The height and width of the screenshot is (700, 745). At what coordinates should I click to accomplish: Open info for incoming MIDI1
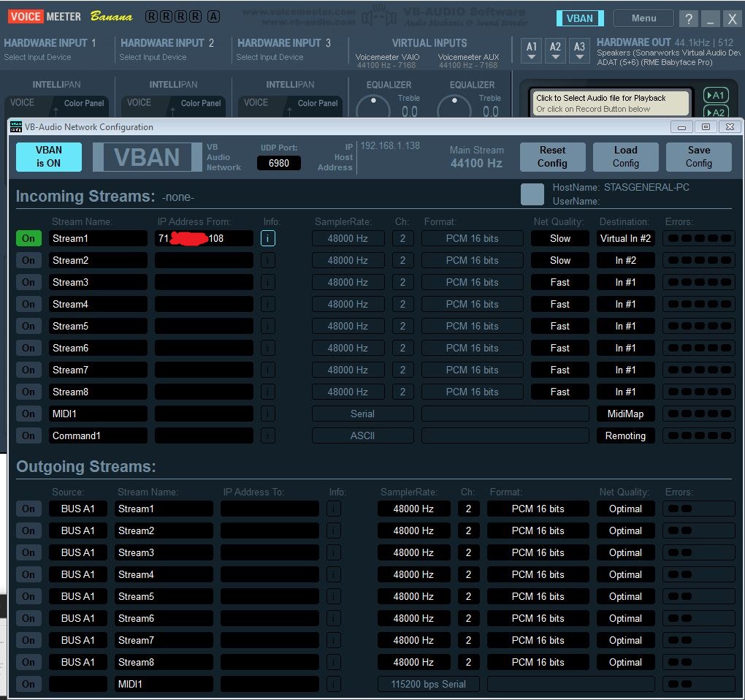(x=267, y=414)
